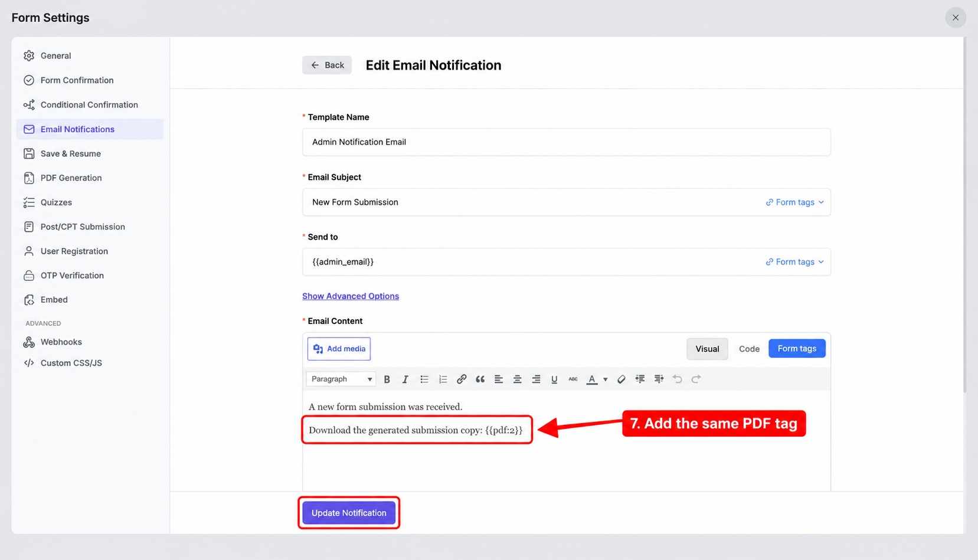
Task: Close the Form Settings dialog
Action: coord(956,18)
